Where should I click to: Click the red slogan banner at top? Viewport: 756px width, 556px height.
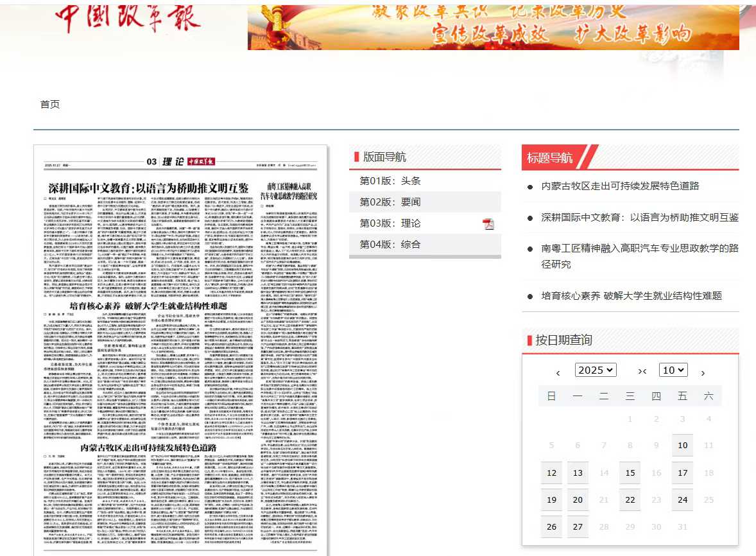click(493, 25)
